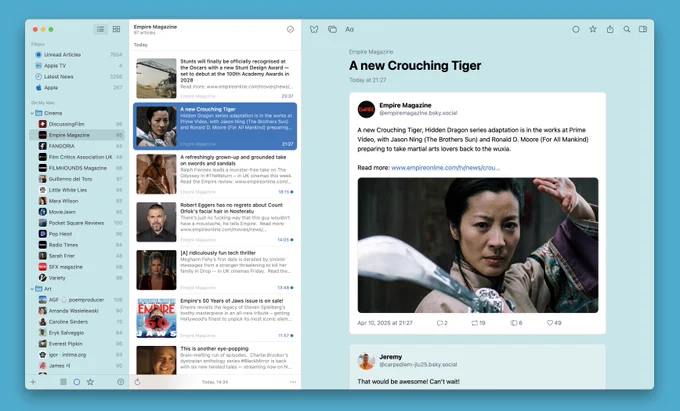Open the Aa text appearance options
Screen dimensions: 680x411
click(x=350, y=29)
